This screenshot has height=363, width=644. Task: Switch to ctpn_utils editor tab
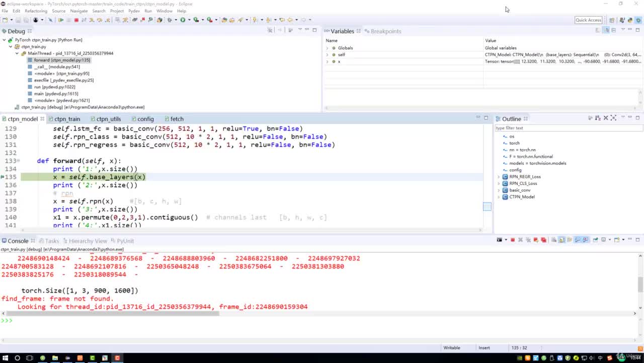point(108,119)
